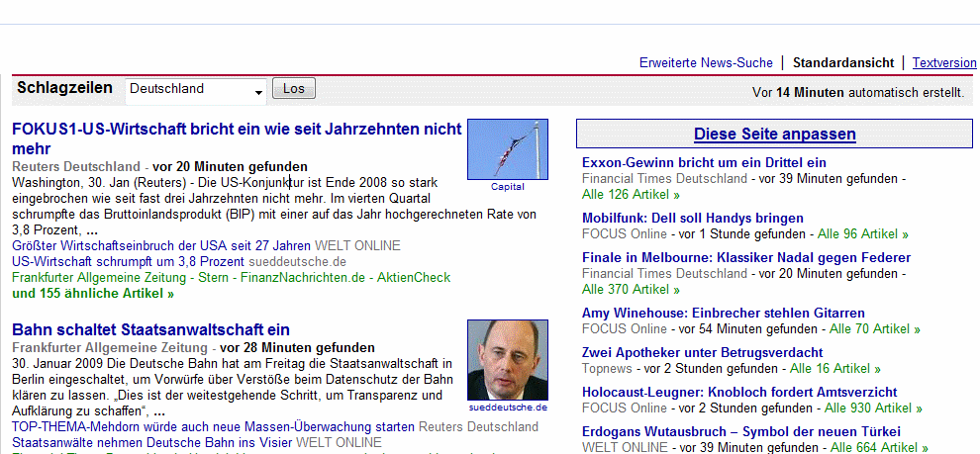980x454 pixels.
Task: Open the Deutschland edition dropdown
Action: point(196,90)
